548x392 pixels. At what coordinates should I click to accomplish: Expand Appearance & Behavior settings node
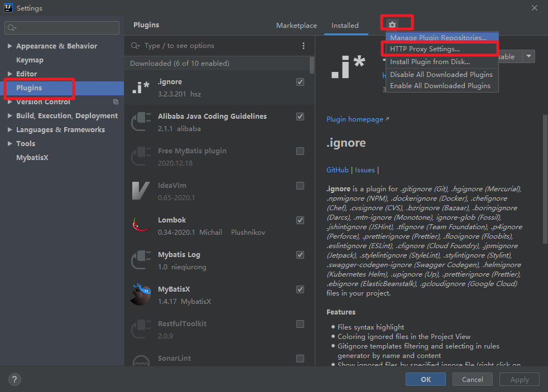[10, 46]
